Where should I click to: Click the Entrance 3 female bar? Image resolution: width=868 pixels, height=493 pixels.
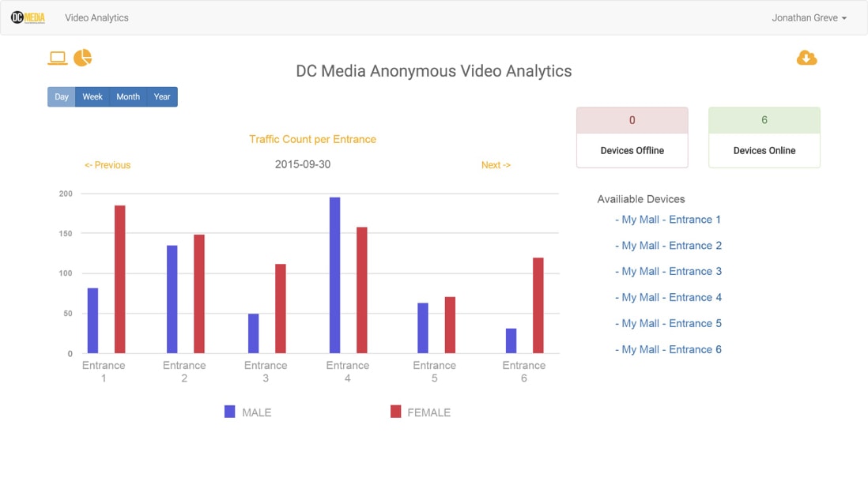[x=281, y=308]
